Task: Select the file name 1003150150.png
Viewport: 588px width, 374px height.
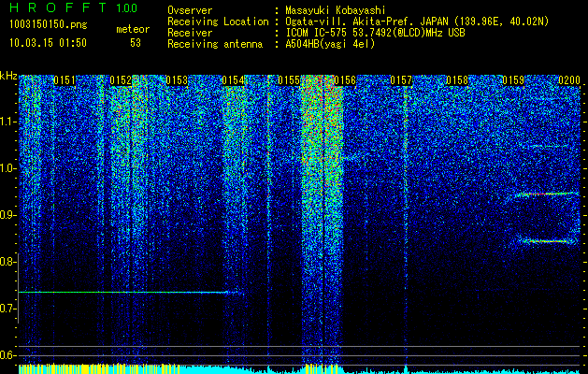Action: pyautogui.click(x=49, y=24)
